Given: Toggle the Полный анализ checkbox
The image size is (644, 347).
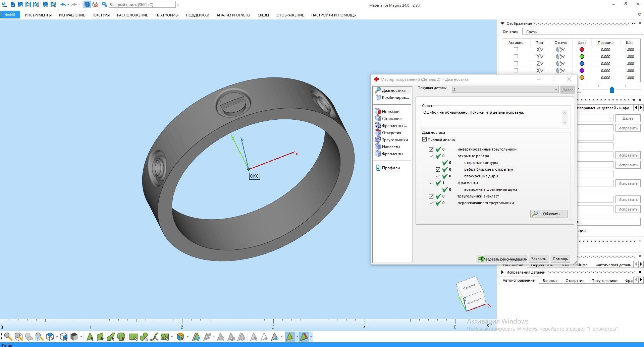Looking at the screenshot, I should point(424,139).
